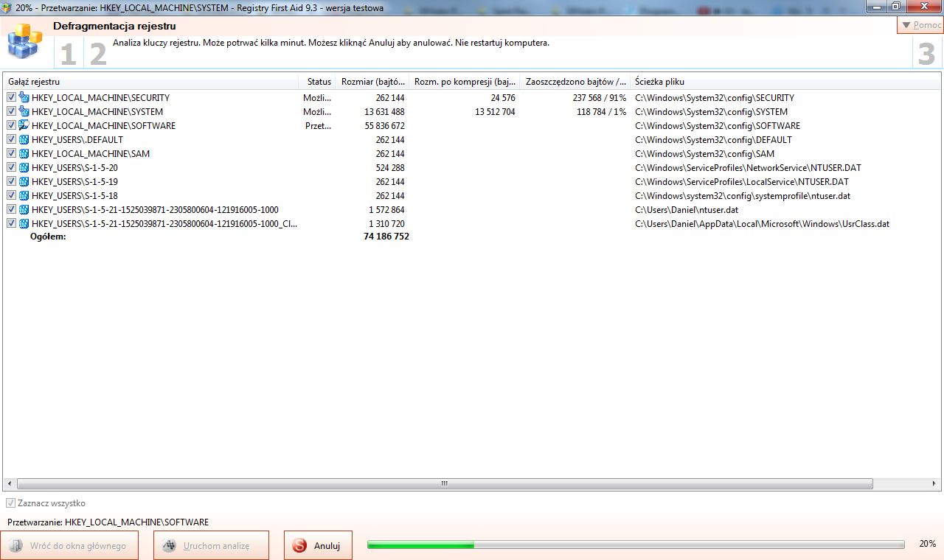Click the hive icon of the S-1-5-21 row ending in -1000
Image resolution: width=944 pixels, height=560 pixels.
point(24,209)
